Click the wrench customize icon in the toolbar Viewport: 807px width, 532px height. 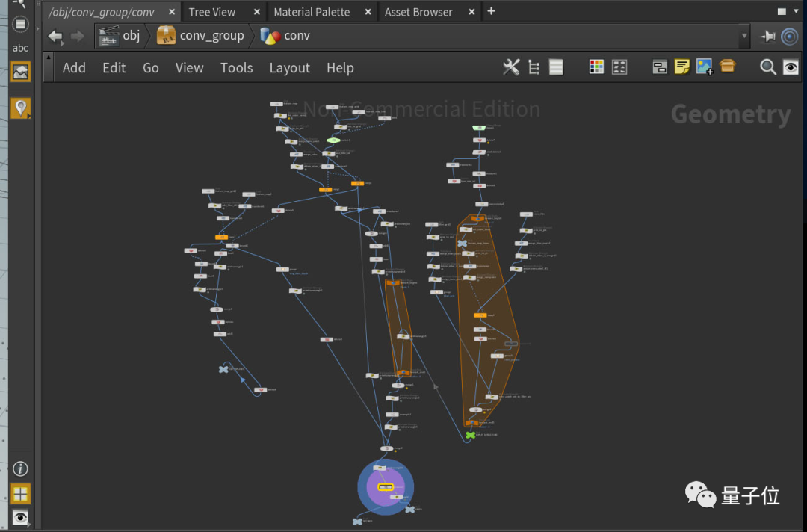[x=511, y=66]
